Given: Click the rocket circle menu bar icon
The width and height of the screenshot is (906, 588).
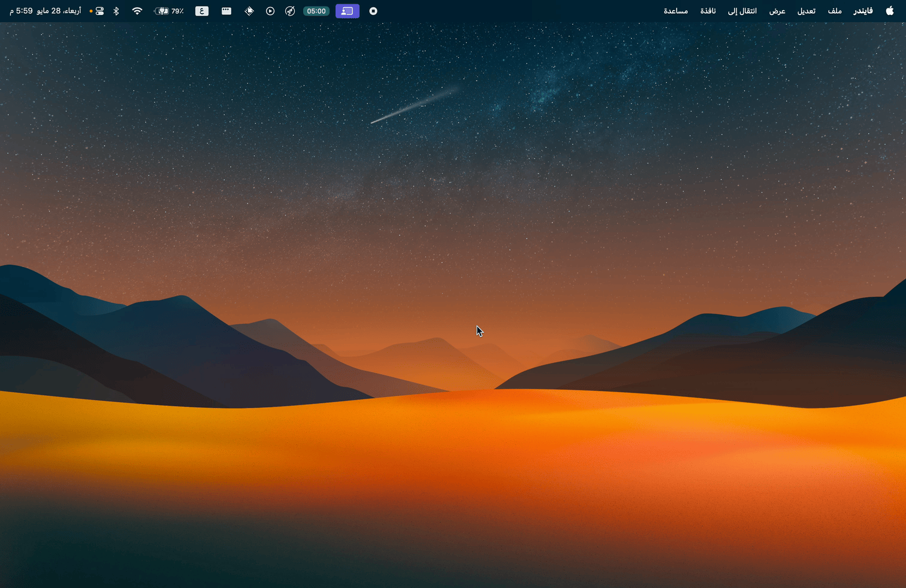Looking at the screenshot, I should [290, 11].
